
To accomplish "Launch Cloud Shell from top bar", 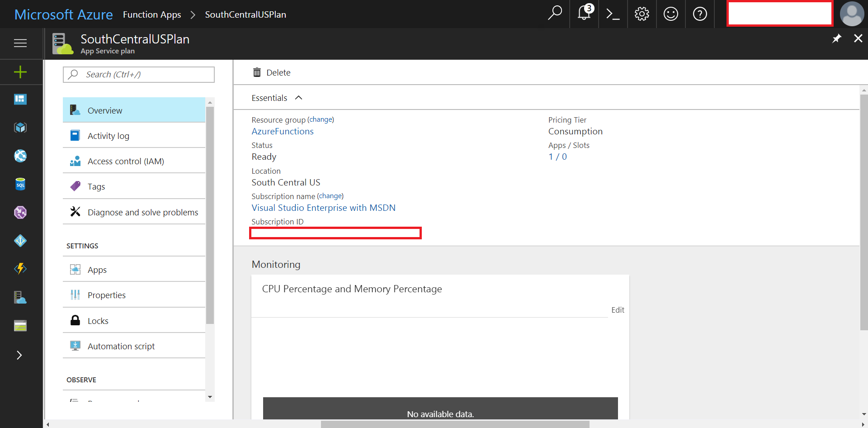I will (613, 14).
